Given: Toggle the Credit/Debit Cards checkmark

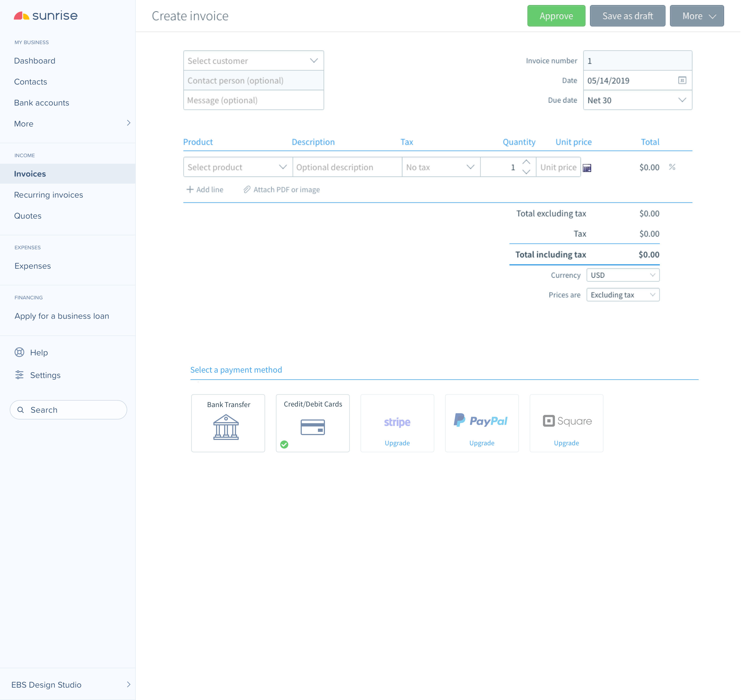Looking at the screenshot, I should pyautogui.click(x=284, y=444).
